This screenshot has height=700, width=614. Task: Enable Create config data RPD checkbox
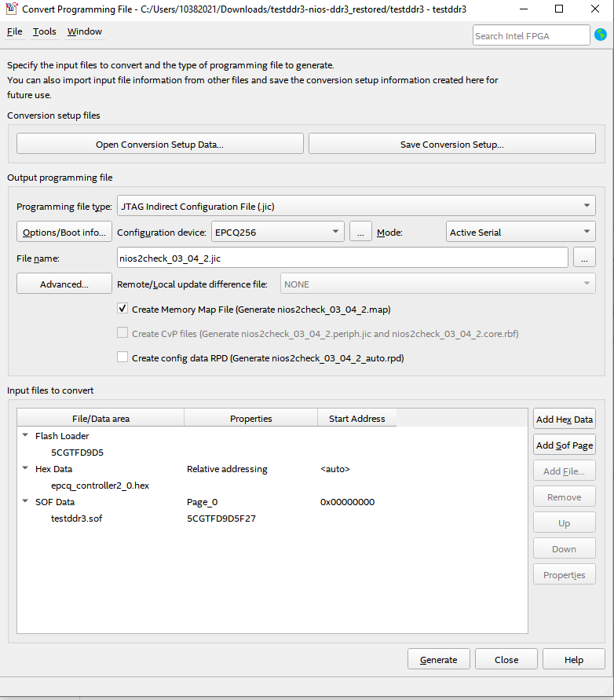tap(122, 357)
